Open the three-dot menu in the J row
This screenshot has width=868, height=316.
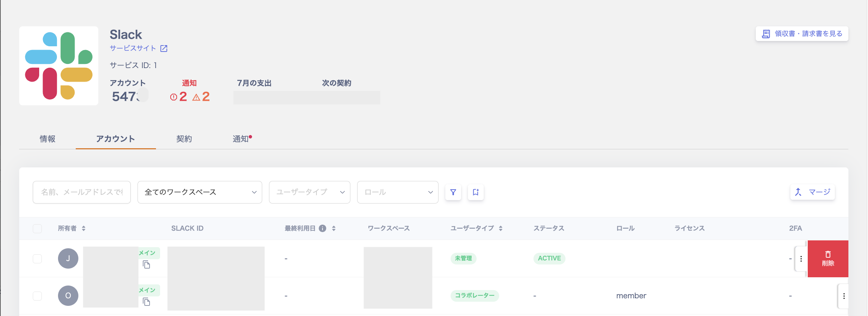[801, 259]
